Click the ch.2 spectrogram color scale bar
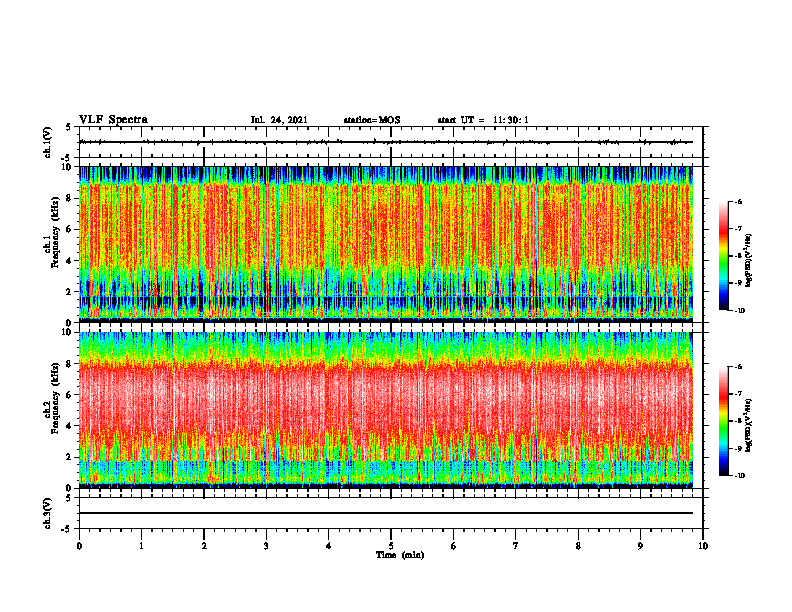Viewport: 792px width, 612px height. pyautogui.click(x=723, y=421)
